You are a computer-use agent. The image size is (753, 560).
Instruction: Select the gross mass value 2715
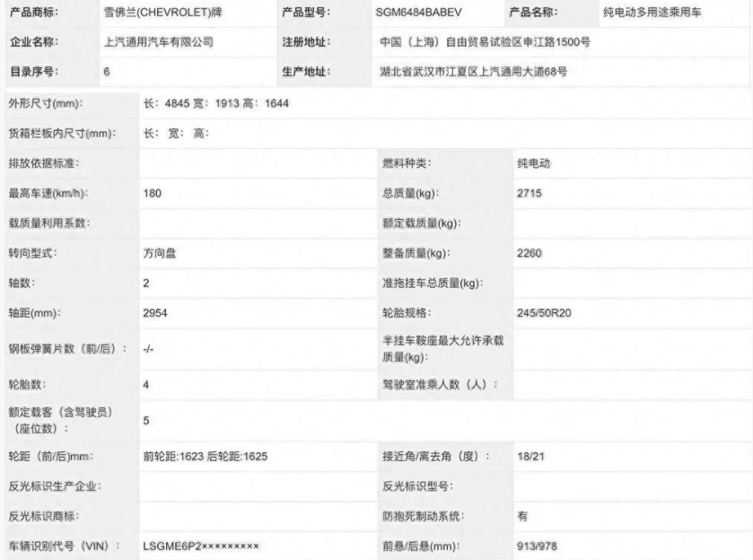[530, 194]
